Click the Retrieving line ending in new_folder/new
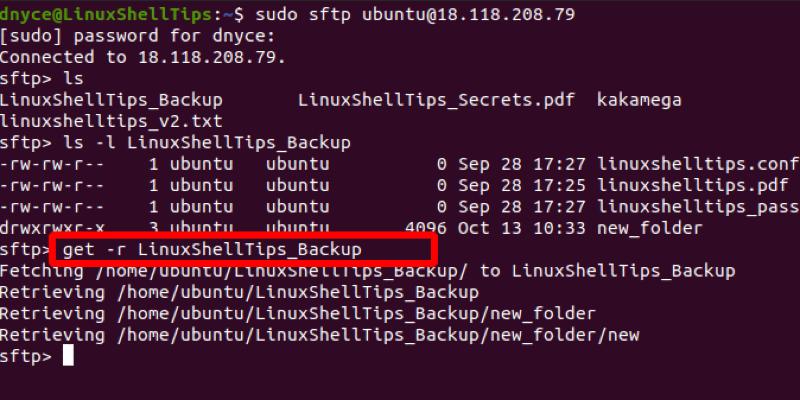The height and width of the screenshot is (400, 800). [320, 335]
